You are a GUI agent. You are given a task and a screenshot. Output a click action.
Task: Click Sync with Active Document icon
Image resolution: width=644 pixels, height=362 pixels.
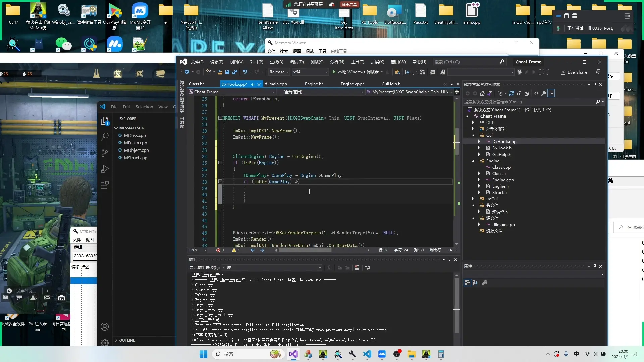point(512,93)
